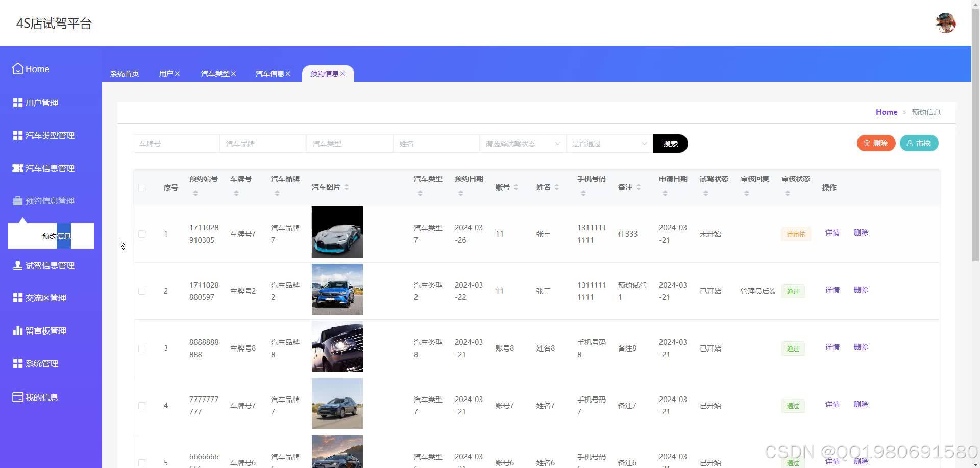The height and width of the screenshot is (468, 980).
Task: Close the 用户 tab
Action: click(177, 74)
